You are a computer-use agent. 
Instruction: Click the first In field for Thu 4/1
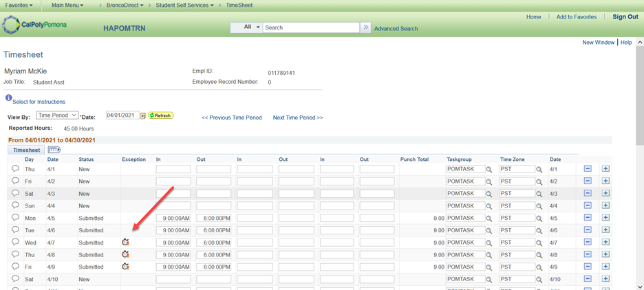click(173, 169)
